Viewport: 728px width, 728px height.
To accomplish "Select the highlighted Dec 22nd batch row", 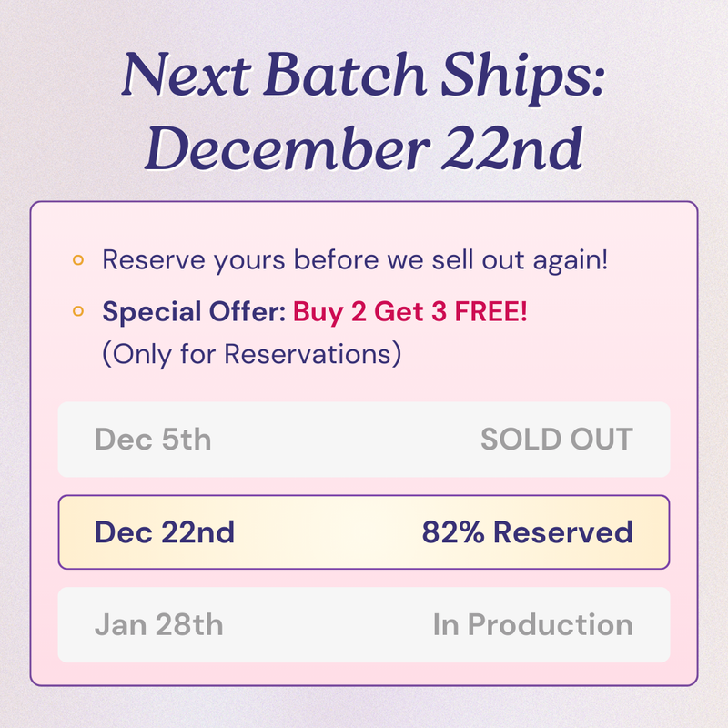I will (364, 532).
